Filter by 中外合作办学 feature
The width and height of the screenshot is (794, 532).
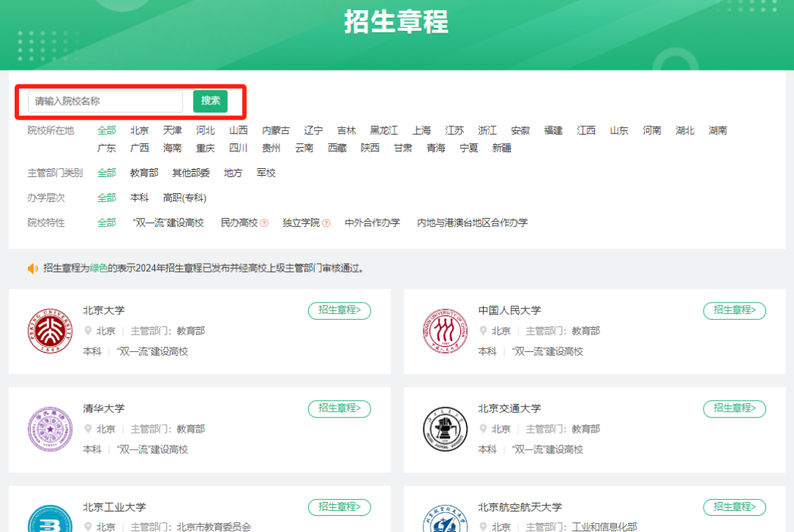[372, 223]
